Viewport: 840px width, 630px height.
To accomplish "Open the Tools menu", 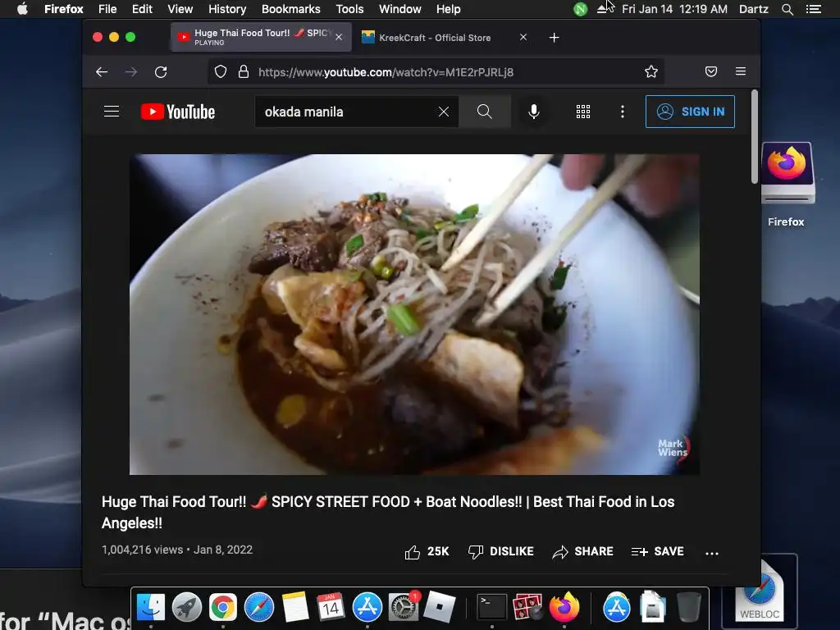I will [349, 9].
